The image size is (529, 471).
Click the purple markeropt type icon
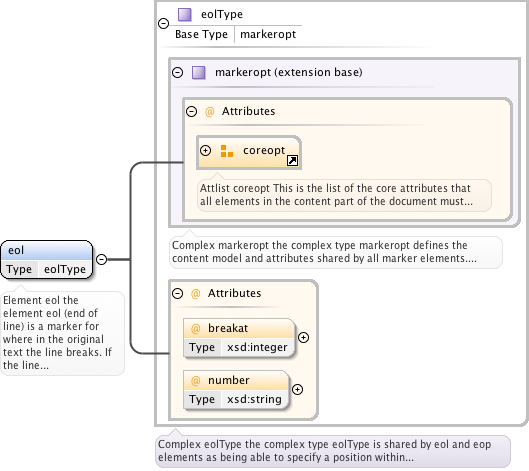199,73
